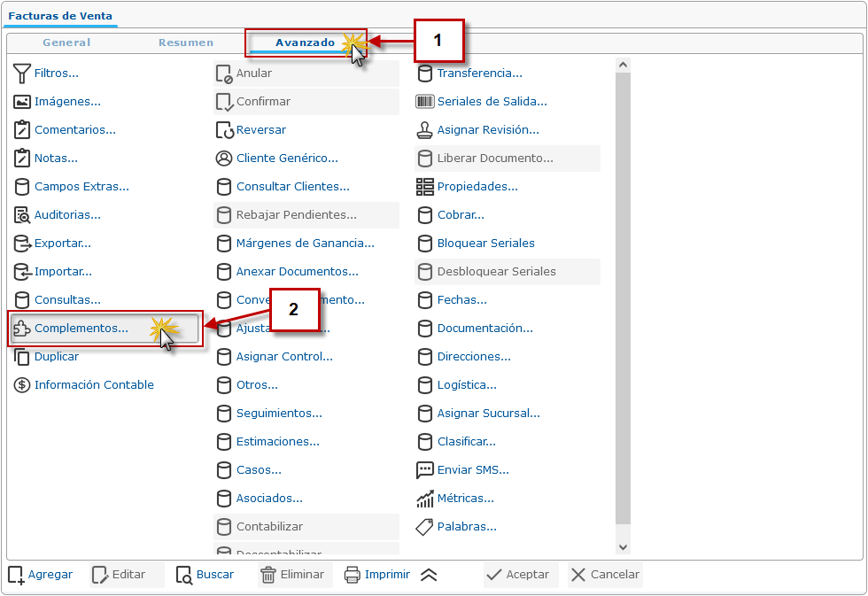Click the vertical scrollbar thumb
This screenshot has width=868, height=596.
(623, 298)
